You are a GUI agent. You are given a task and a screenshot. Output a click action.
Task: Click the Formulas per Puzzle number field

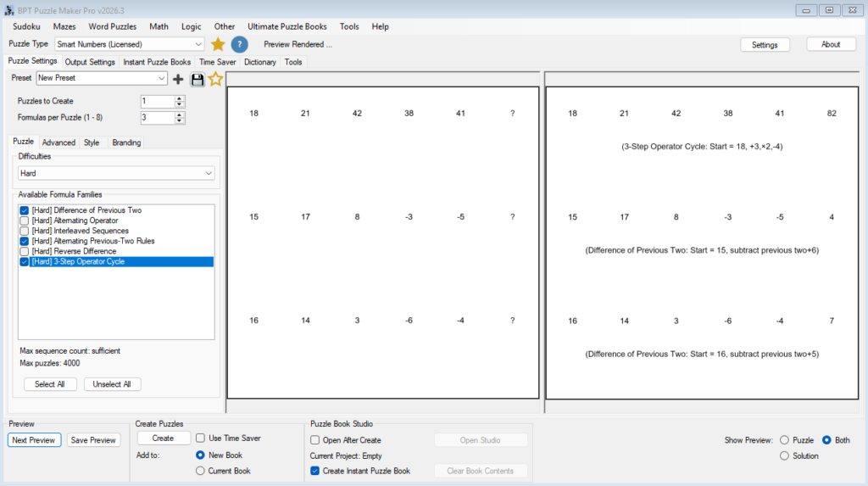point(157,118)
